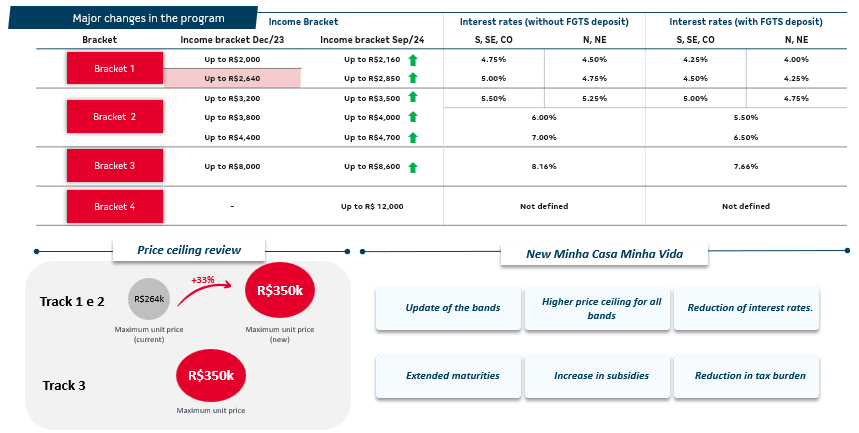Click the Income bracket Sep/24 column header
Viewport: 859px width, 433px height.
372,39
